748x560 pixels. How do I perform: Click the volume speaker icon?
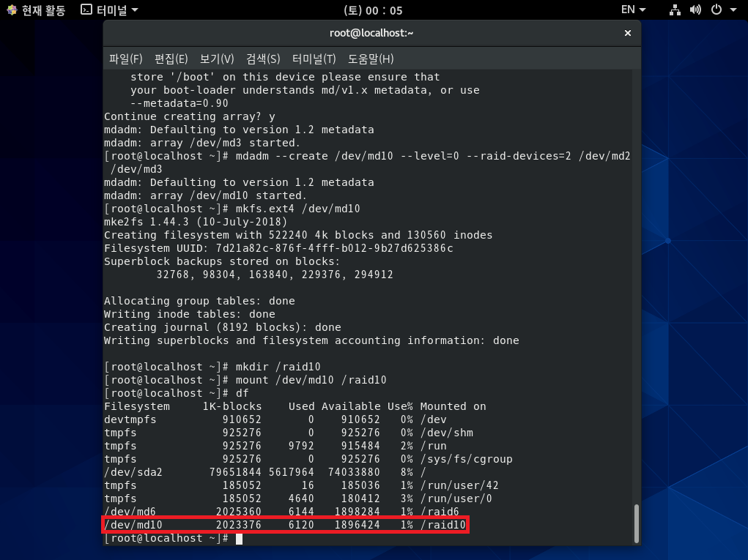coord(695,10)
